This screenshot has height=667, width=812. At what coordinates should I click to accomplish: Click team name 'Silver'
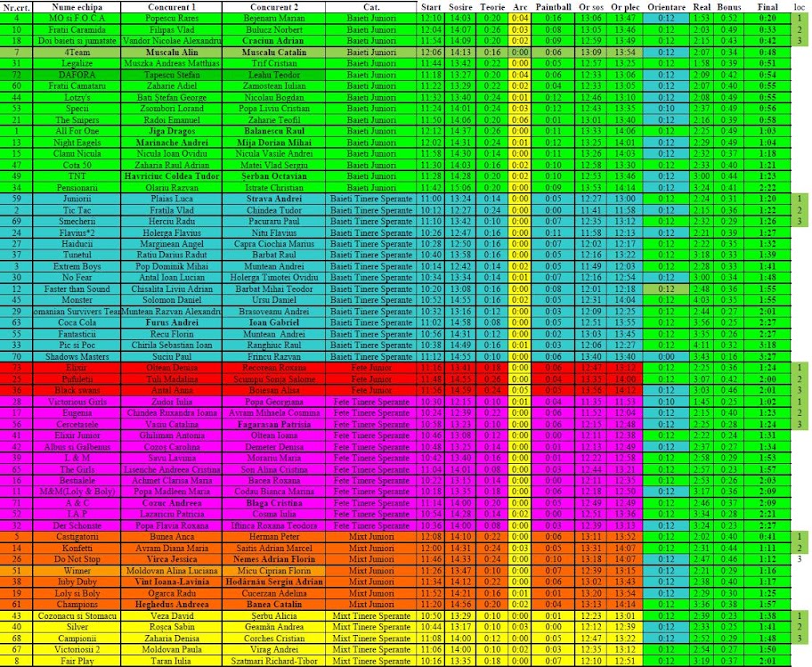77,627
